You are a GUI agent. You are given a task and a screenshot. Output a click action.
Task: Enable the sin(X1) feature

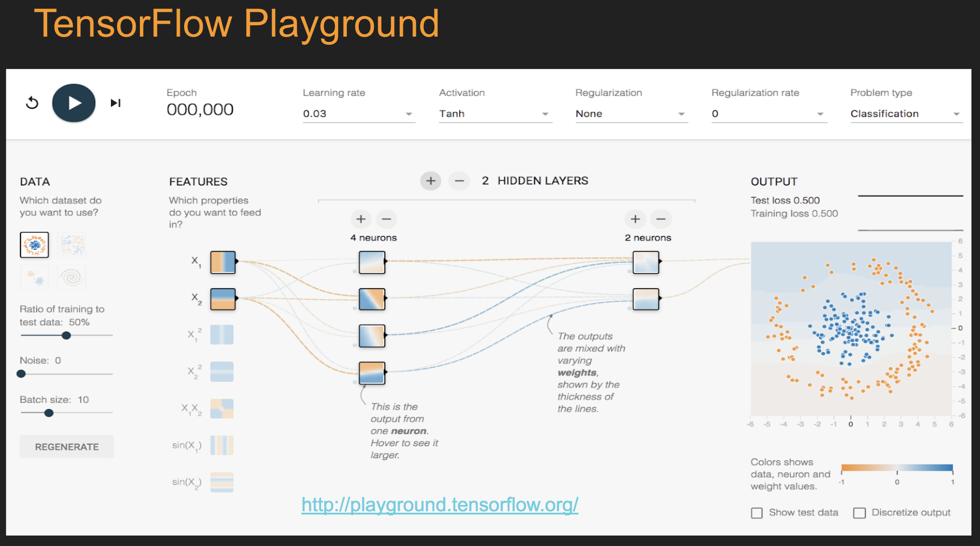click(x=222, y=446)
